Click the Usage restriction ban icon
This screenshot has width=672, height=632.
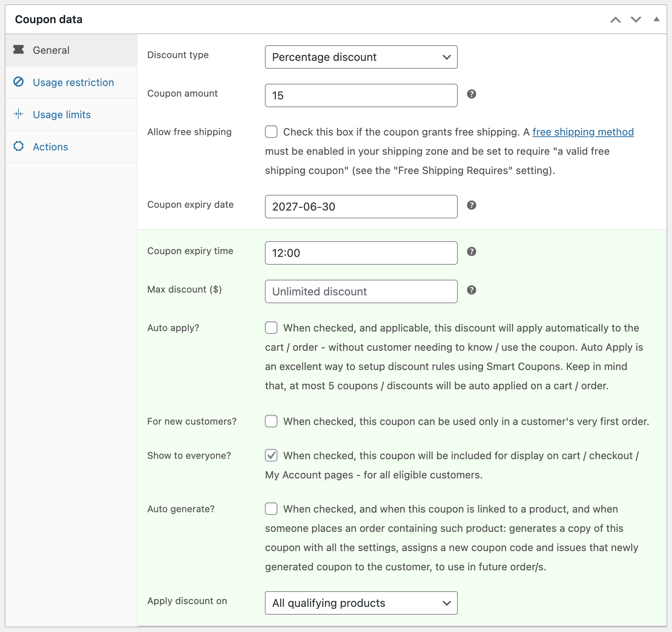18,82
